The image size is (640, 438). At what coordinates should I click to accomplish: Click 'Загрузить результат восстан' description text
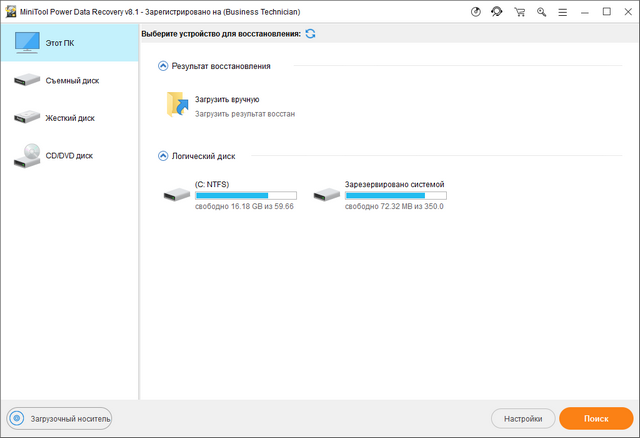coord(244,114)
